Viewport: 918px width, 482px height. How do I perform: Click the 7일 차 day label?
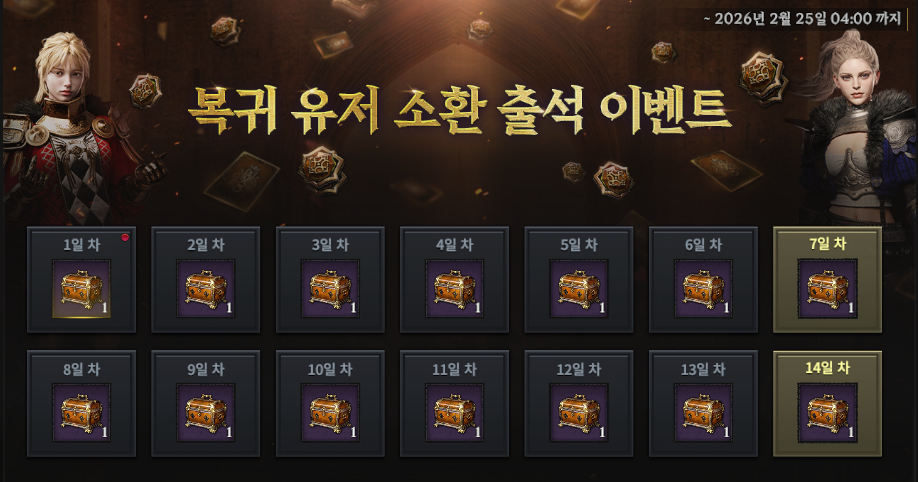coord(828,244)
